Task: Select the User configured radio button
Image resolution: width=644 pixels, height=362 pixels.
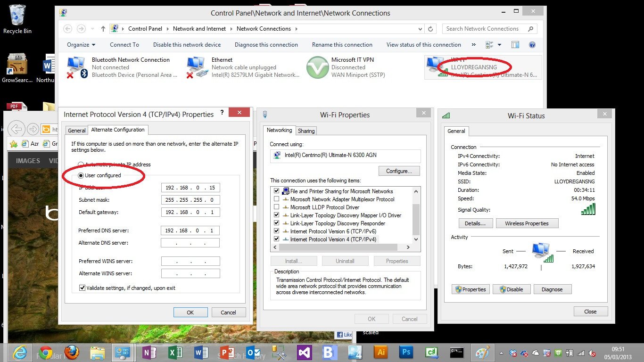Action: (x=81, y=175)
